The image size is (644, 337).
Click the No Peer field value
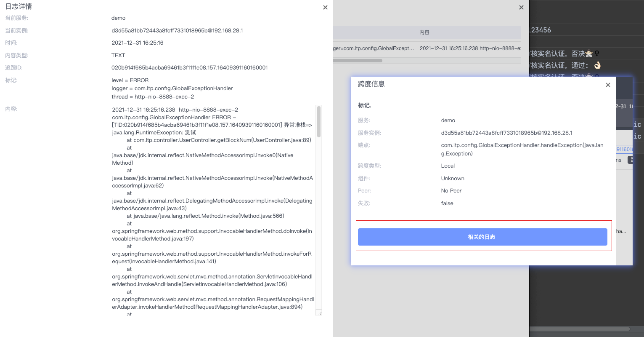pyautogui.click(x=451, y=190)
